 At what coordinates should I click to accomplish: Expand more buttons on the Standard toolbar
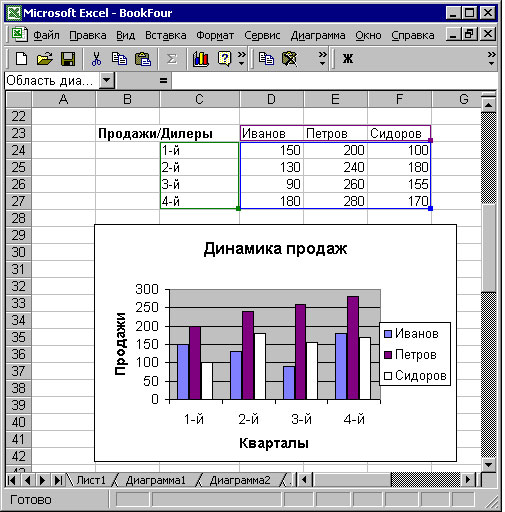point(242,59)
